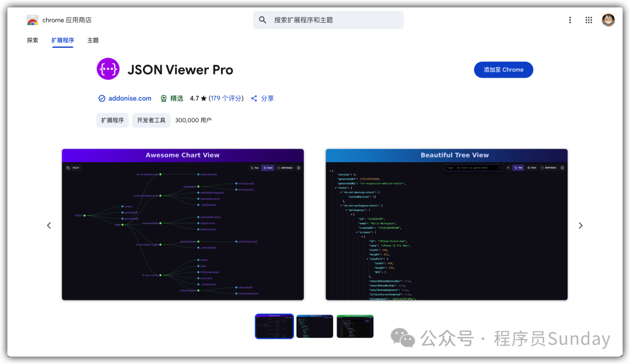Click the verified badge beside addonise.com
Screen dimensions: 630x364
[101, 99]
